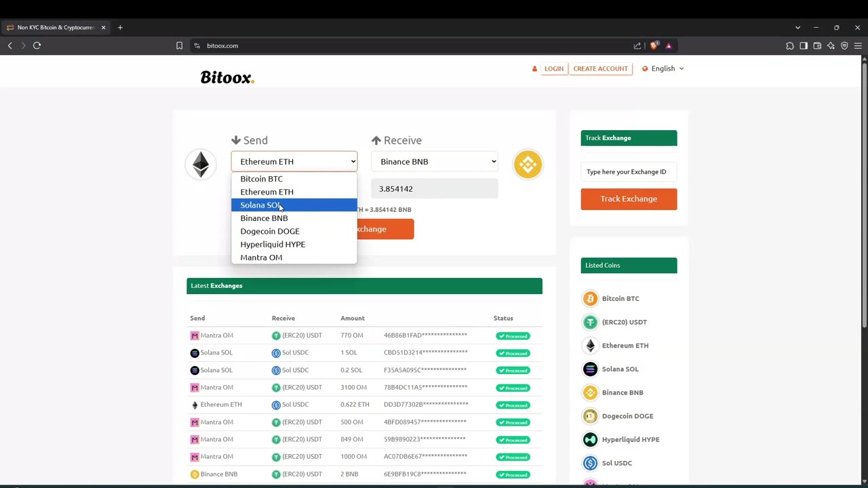Click the Binance BNB icon in Listed Coins
This screenshot has width=868, height=488.
tap(590, 392)
